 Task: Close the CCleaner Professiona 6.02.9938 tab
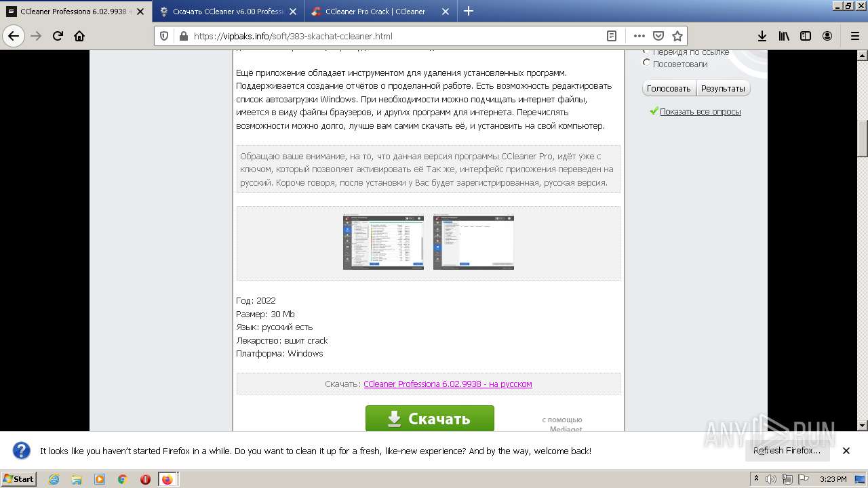(140, 12)
